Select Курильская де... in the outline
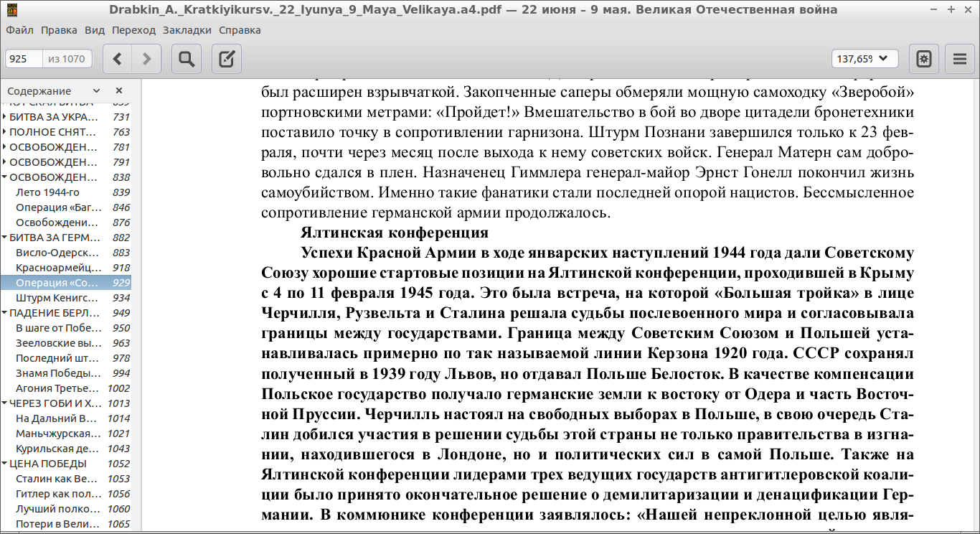 57,449
